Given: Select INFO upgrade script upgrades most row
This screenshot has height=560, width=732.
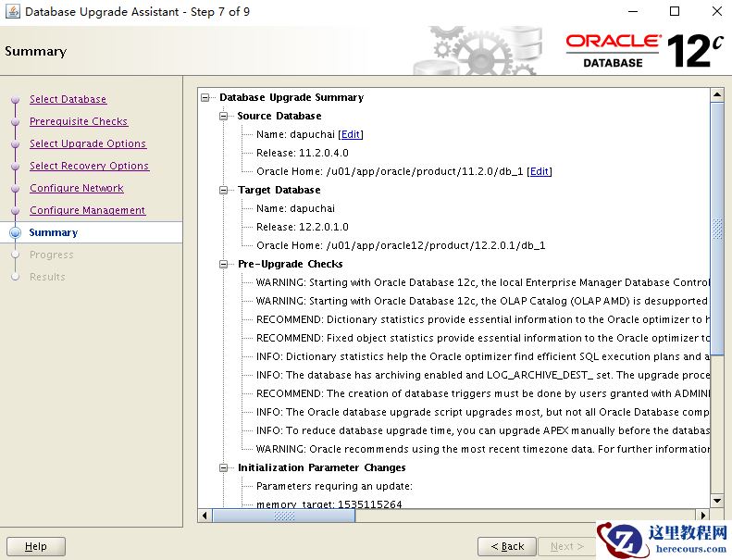Looking at the screenshot, I should pyautogui.click(x=483, y=412).
